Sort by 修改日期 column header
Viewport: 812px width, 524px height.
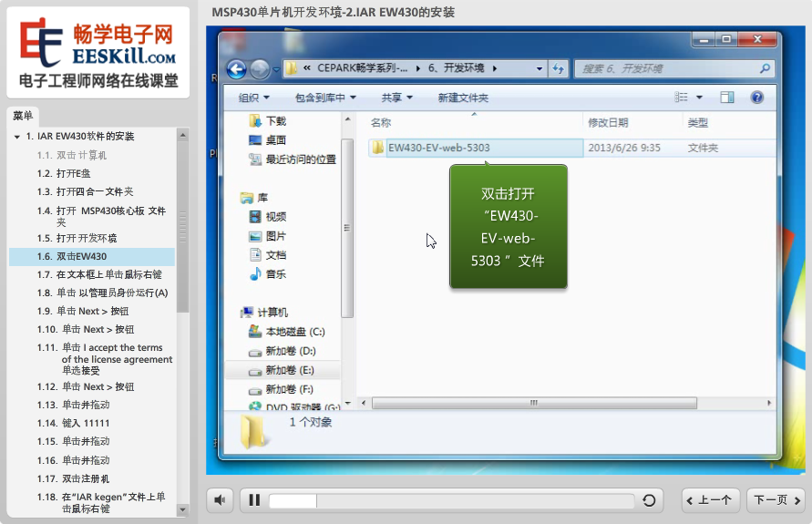[608, 123]
